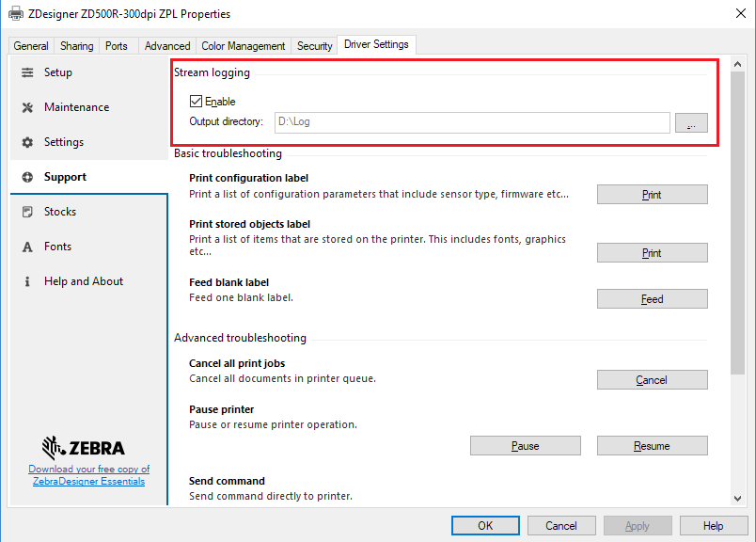Click the OK button
The image size is (756, 542).
(484, 526)
